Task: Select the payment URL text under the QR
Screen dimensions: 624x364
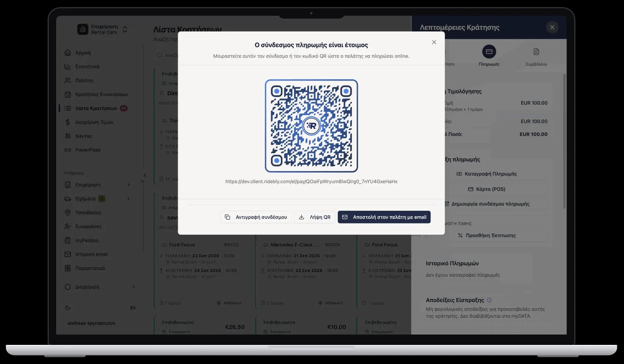Action: [x=312, y=182]
